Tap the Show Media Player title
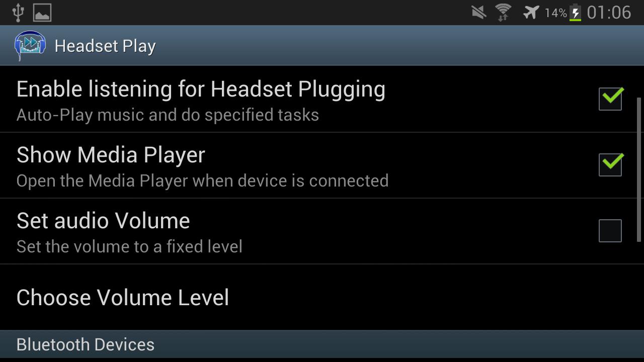The width and height of the screenshot is (644, 362). pyautogui.click(x=111, y=155)
